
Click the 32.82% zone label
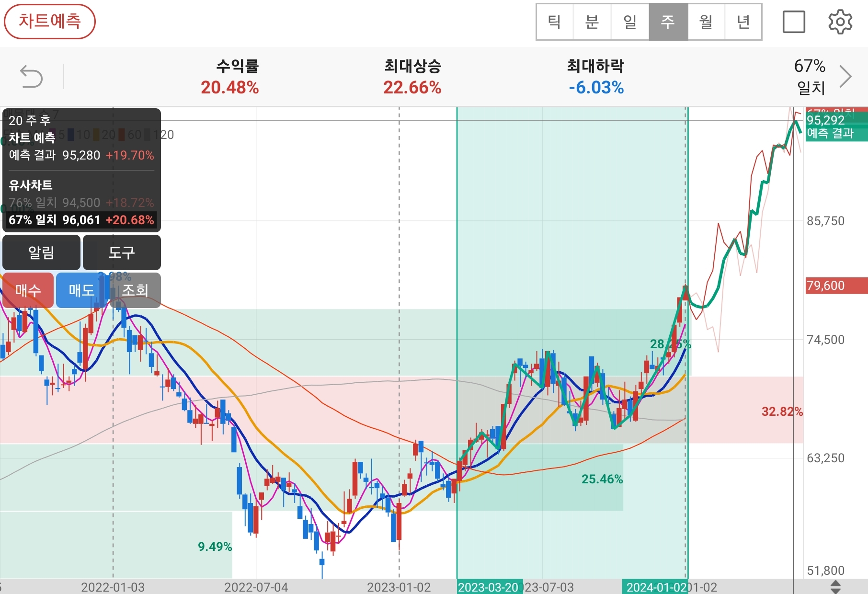[782, 411]
